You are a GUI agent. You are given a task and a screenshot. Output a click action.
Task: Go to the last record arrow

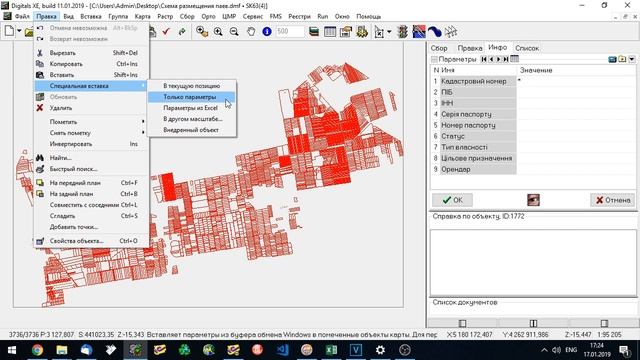tap(506, 60)
